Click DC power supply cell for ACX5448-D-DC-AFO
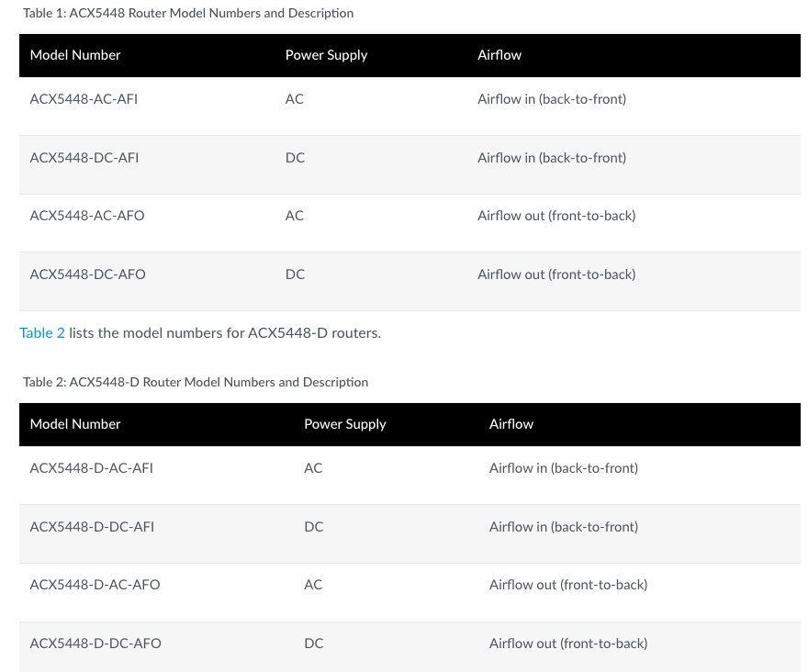 click(314, 644)
